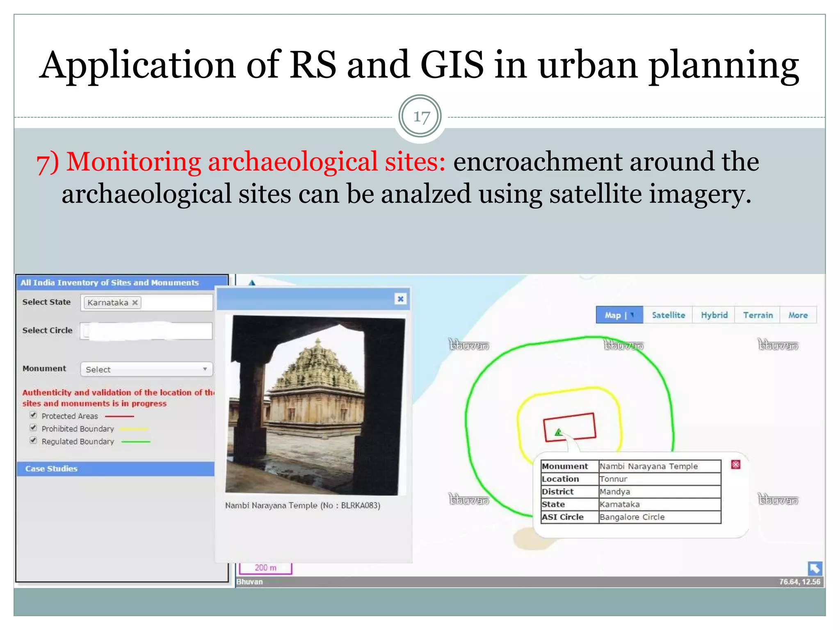The height and width of the screenshot is (630, 840).
Task: Click the photo caption with BLRKA083
Action: click(x=303, y=505)
